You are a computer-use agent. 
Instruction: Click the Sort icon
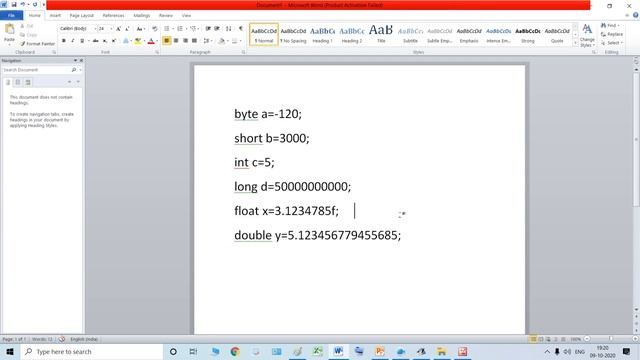click(x=229, y=29)
